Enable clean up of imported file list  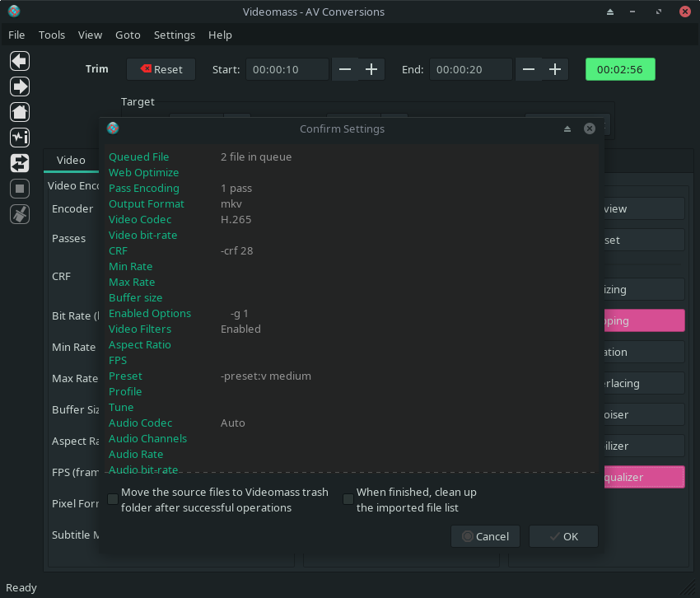pyautogui.click(x=348, y=499)
